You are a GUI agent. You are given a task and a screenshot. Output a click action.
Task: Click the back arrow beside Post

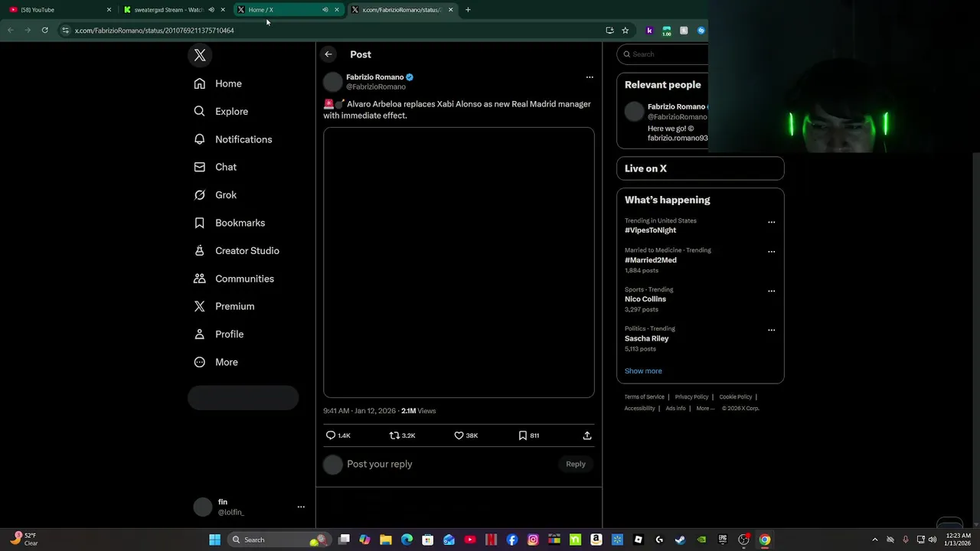pos(328,54)
